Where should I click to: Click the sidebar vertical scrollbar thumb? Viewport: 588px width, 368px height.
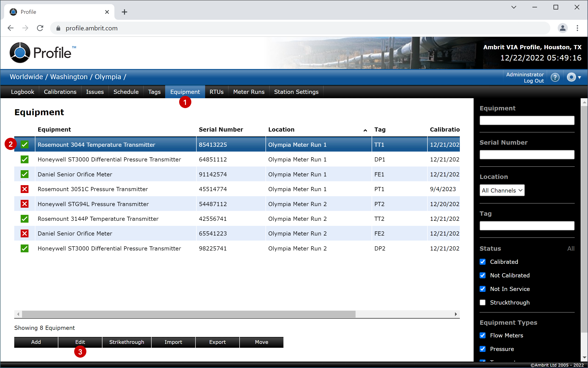pos(584,219)
